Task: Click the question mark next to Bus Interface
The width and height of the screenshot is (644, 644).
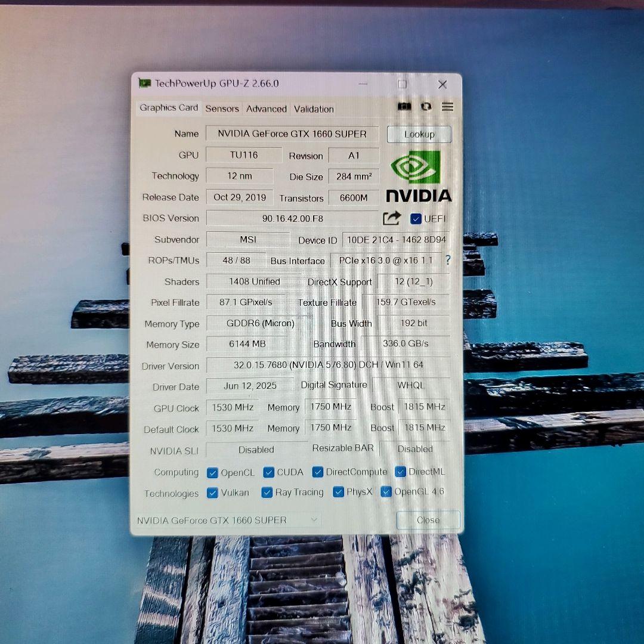Action: pos(447,260)
